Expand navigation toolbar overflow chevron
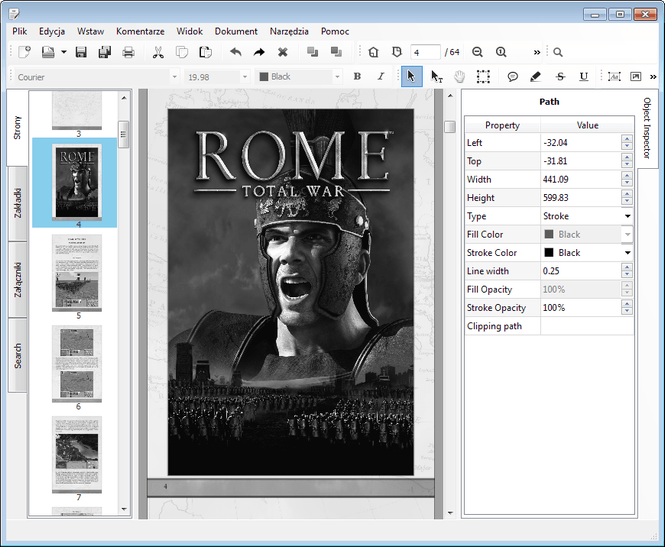The height and width of the screenshot is (547, 665). 537,53
